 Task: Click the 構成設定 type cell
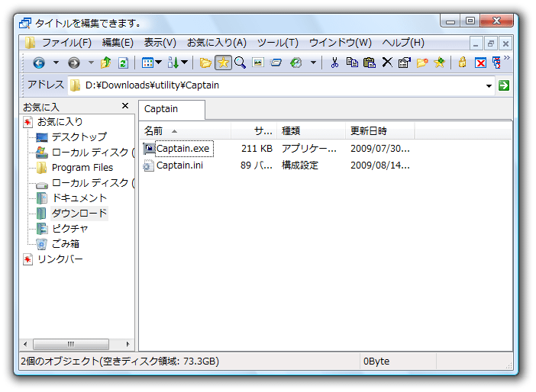coord(300,165)
